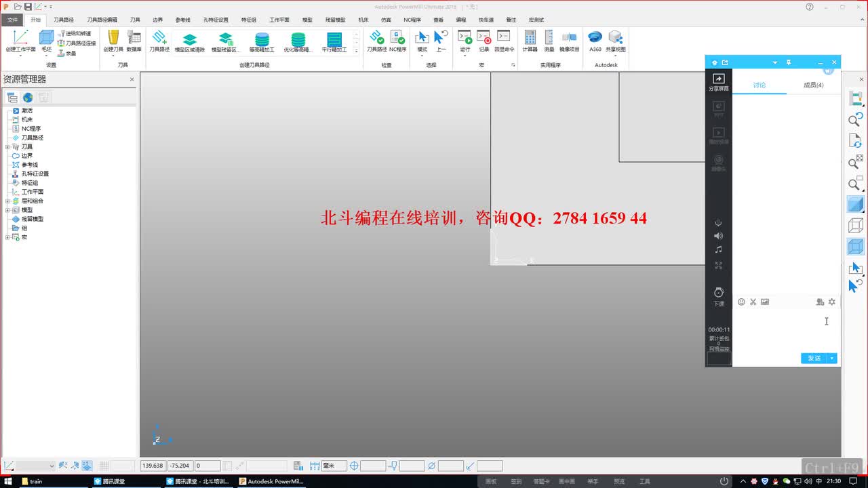868x488 pixels.
Task: Expand the toolpath strategy gallery
Action: pos(357,51)
